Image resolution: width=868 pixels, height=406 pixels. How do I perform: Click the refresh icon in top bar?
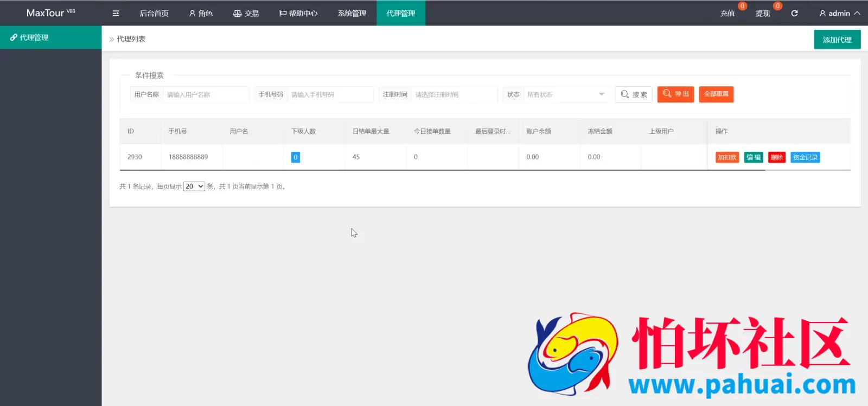coord(794,13)
